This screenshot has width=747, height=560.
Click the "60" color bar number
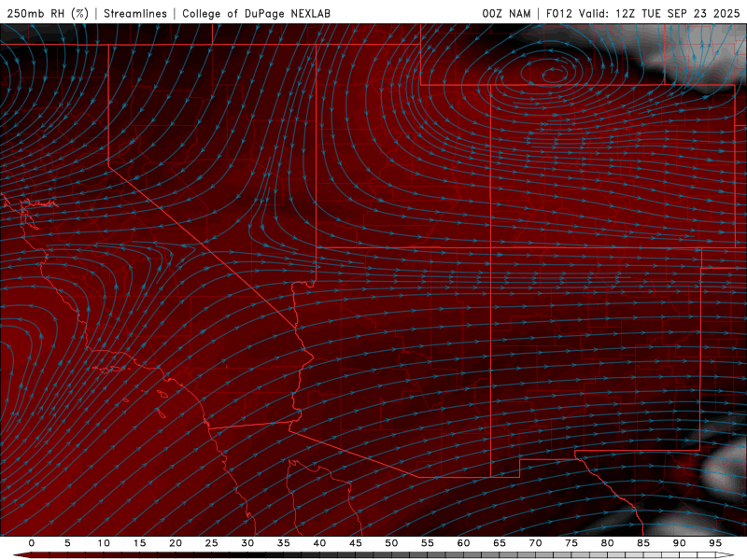463,543
